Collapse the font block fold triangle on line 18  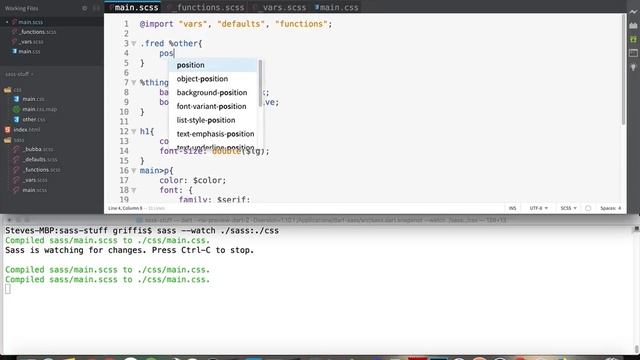click(x=133, y=190)
